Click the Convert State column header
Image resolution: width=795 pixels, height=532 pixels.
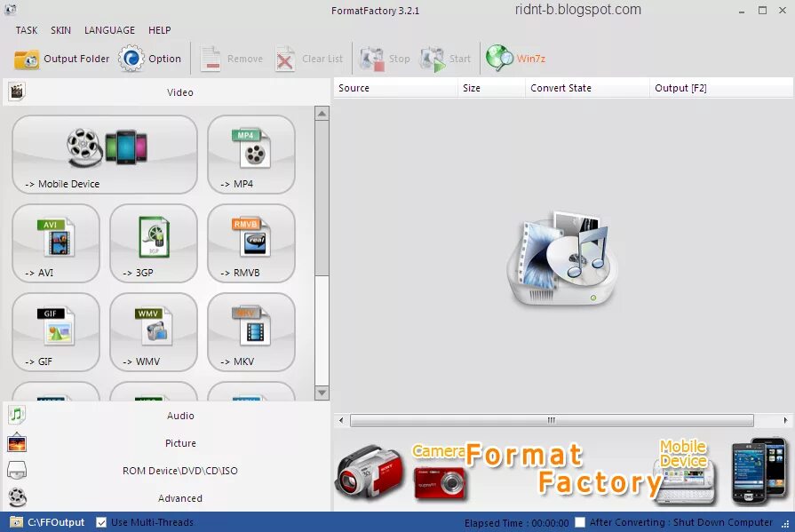[x=587, y=88]
